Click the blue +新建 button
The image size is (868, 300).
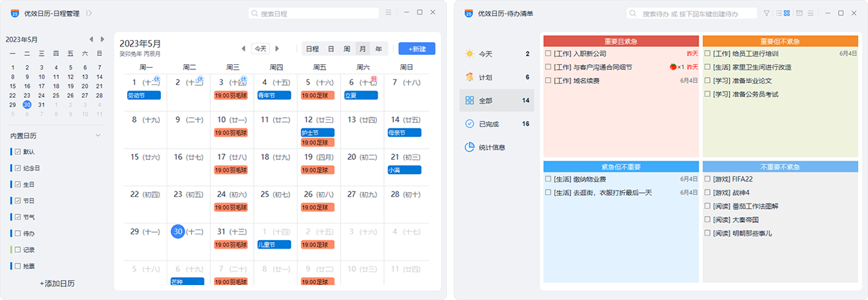[416, 49]
